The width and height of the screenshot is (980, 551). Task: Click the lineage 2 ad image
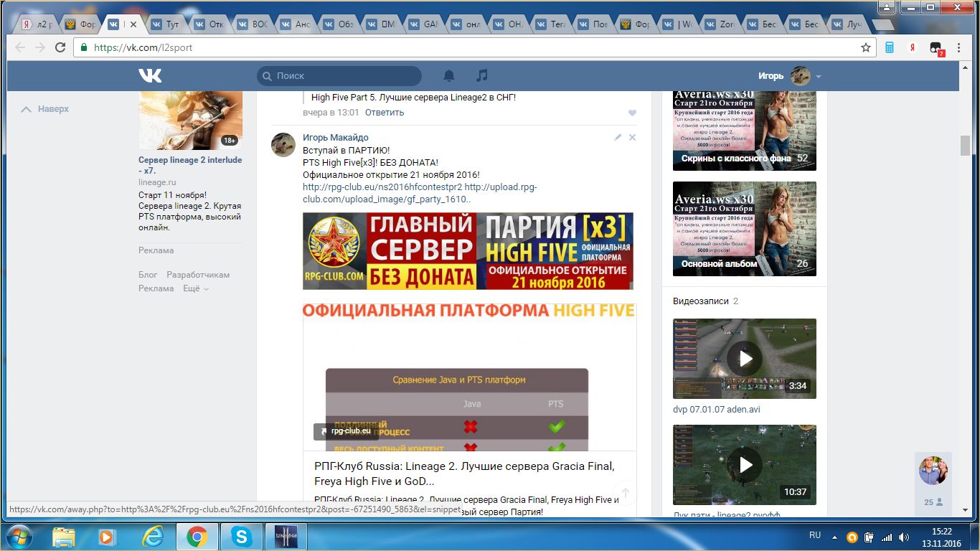[190, 121]
